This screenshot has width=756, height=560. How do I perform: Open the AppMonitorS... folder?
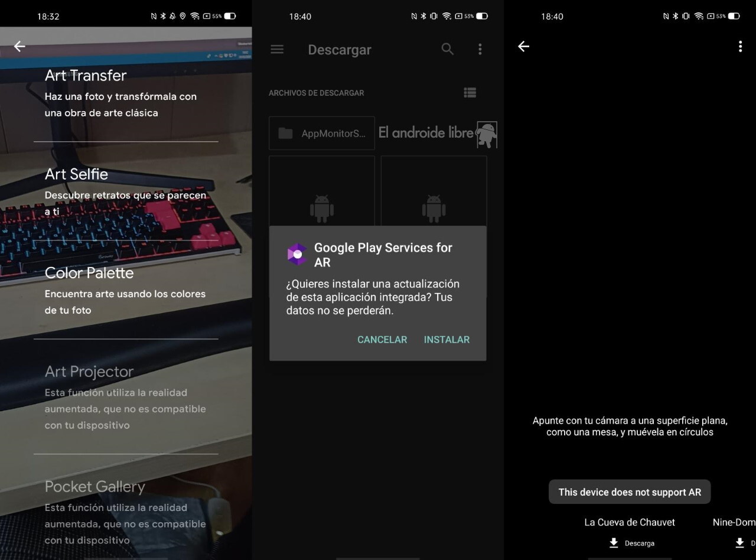coord(322,133)
